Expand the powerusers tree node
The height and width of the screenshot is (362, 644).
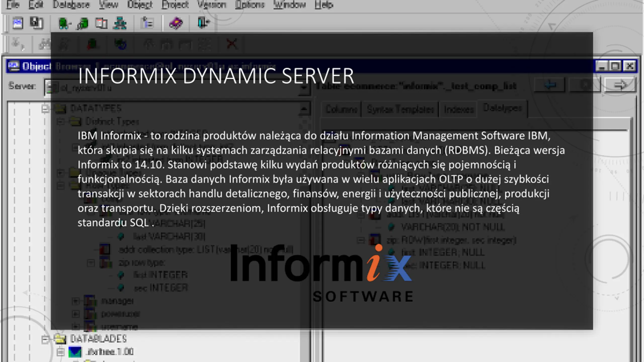tap(75, 314)
